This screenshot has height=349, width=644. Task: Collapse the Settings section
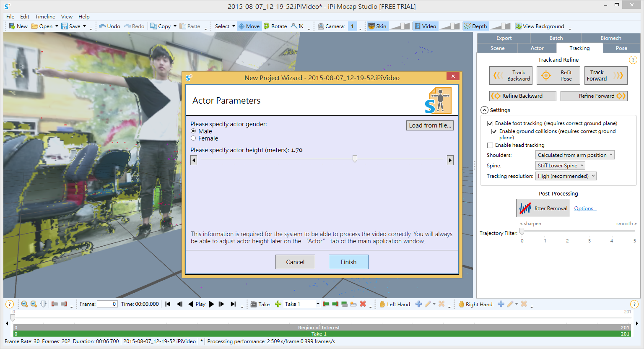click(x=485, y=110)
